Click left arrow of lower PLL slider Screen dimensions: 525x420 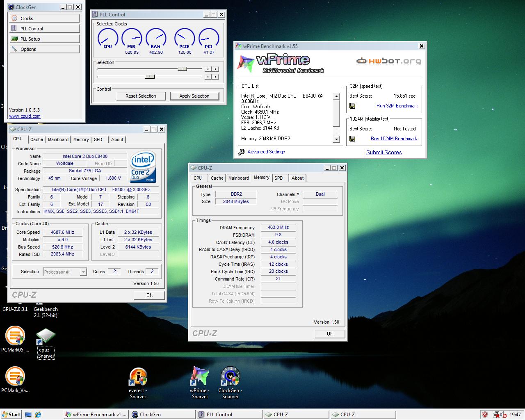pyautogui.click(x=208, y=77)
